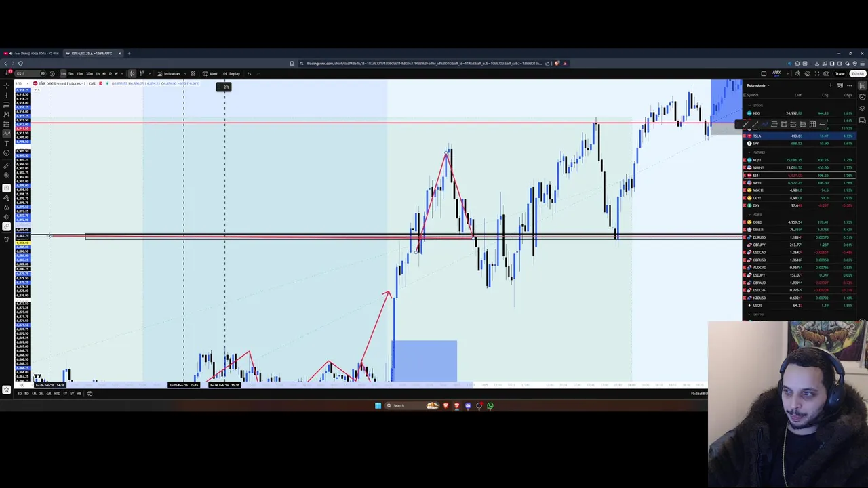
Task: Open the candlestick chart type selector
Action: [x=132, y=74]
